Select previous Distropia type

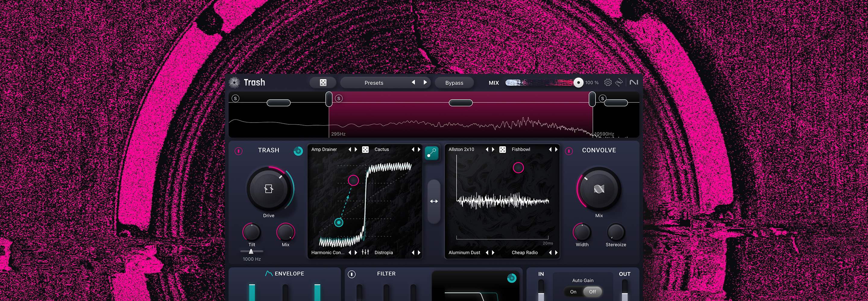click(413, 252)
